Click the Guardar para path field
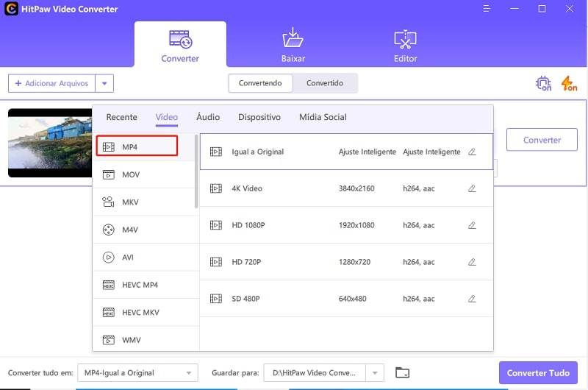 (315, 373)
